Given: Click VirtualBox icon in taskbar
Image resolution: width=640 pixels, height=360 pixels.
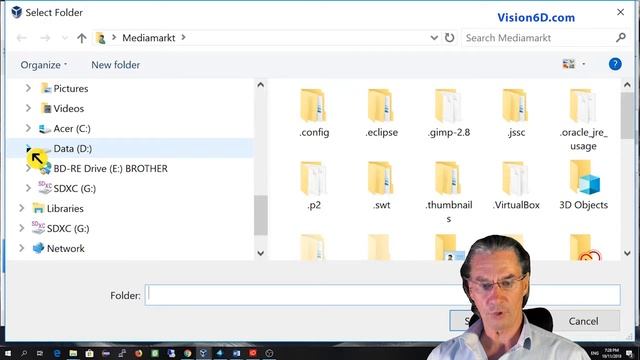Looking at the screenshot, I should pyautogui.click(x=203, y=353).
